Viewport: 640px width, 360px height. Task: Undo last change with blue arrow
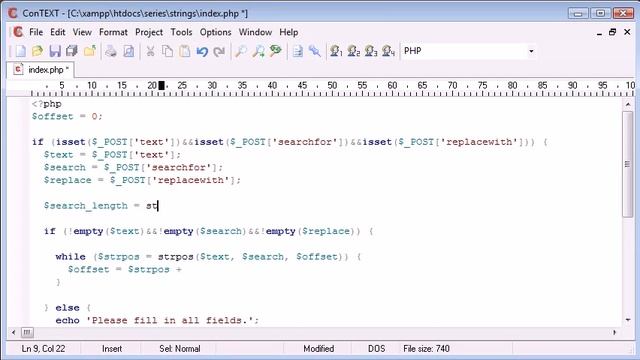click(x=202, y=51)
